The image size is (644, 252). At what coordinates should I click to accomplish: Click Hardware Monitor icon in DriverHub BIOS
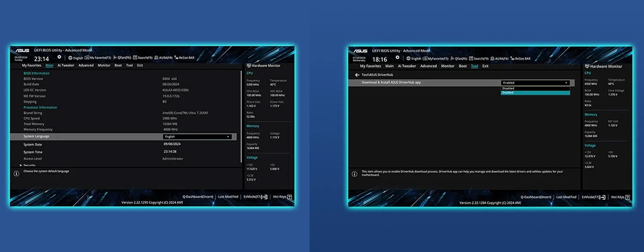(x=587, y=66)
